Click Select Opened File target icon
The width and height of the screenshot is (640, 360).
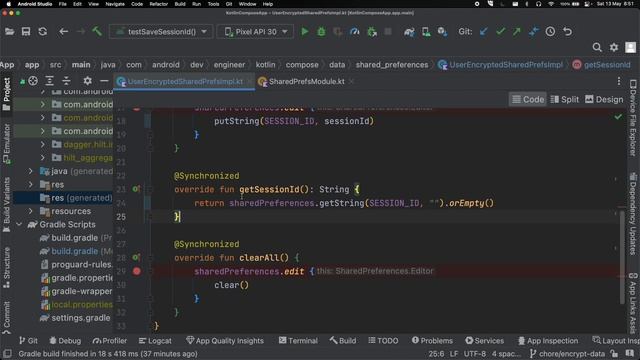coord(33,81)
